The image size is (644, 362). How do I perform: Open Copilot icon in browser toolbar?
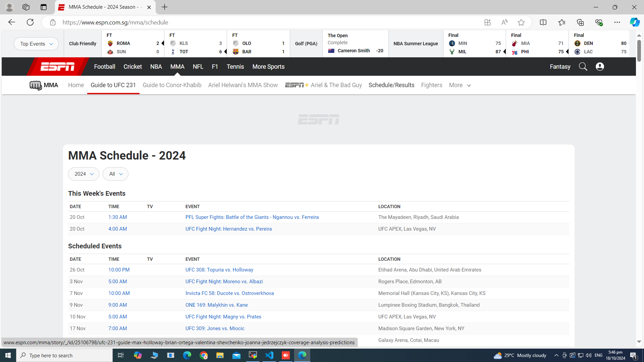[634, 22]
